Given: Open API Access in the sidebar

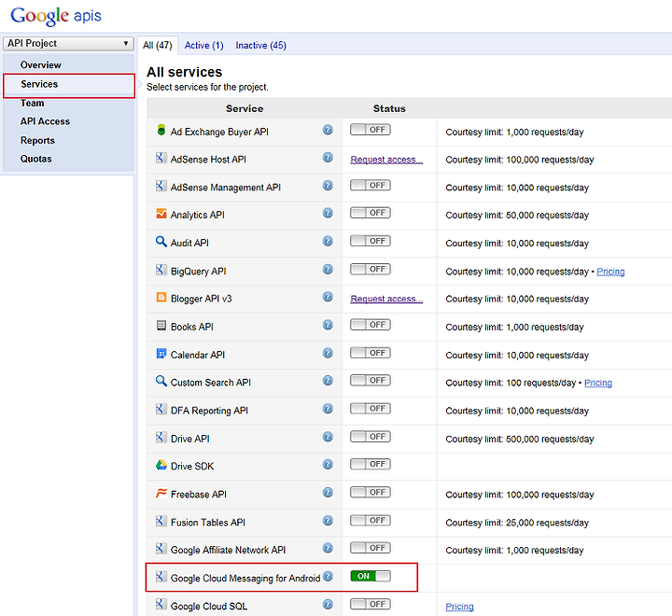Looking at the screenshot, I should [45, 121].
